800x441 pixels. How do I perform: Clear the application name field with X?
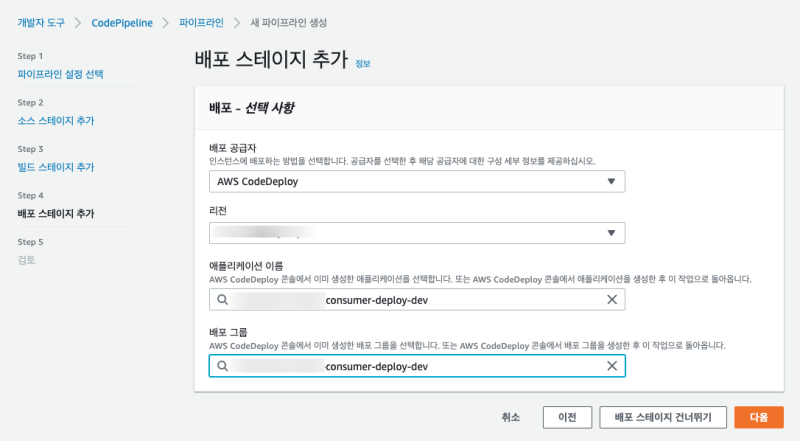tap(612, 300)
